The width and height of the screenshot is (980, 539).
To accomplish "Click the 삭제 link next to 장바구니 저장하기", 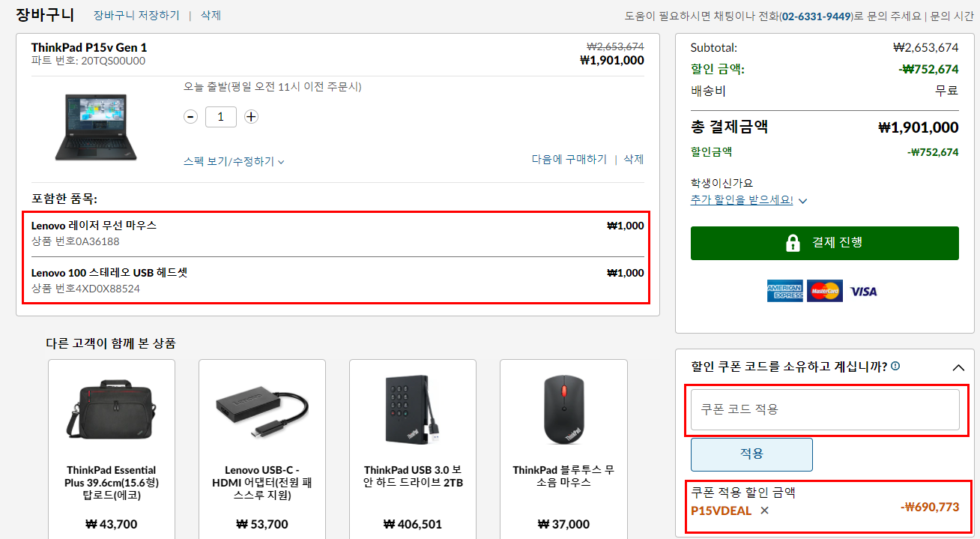I will click(x=211, y=15).
